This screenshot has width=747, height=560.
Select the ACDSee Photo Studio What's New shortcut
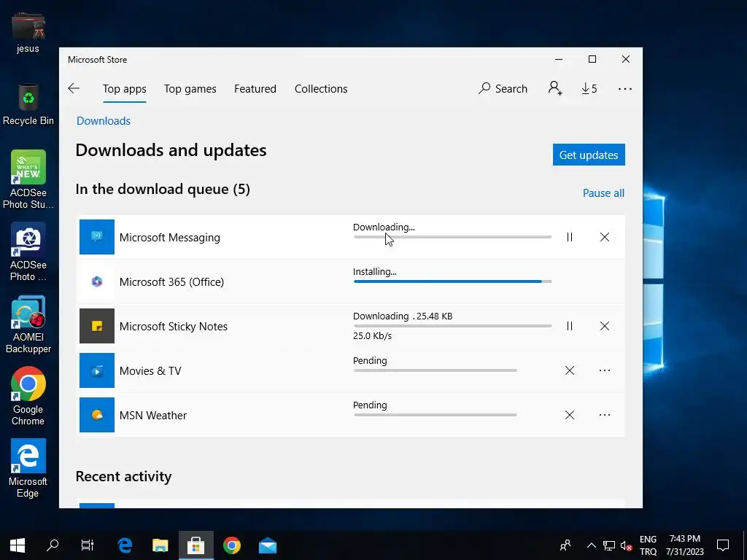28,179
